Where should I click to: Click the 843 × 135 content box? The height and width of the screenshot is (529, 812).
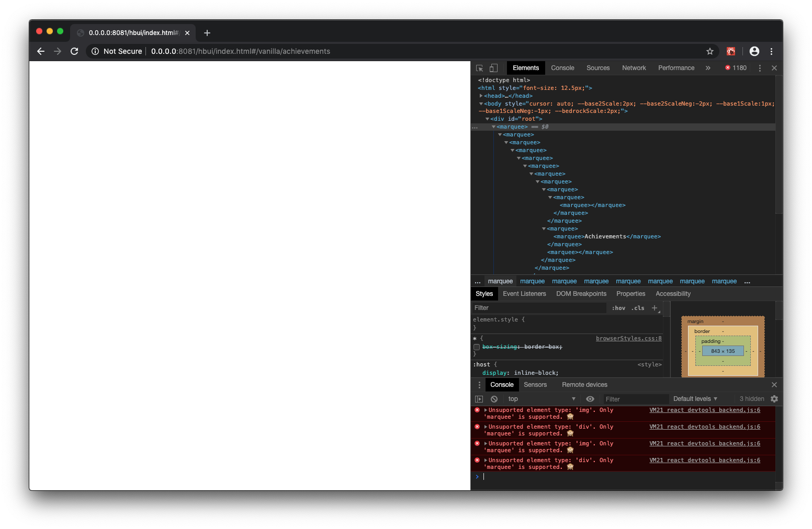(723, 351)
